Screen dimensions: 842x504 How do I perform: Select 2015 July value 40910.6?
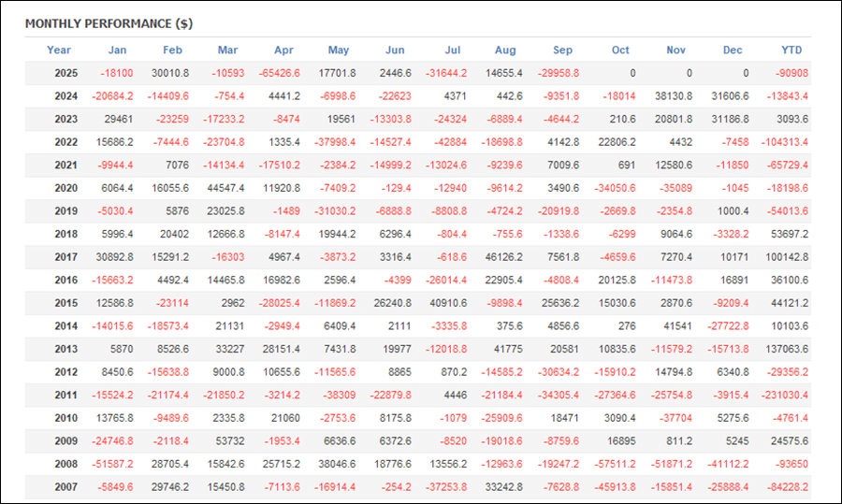click(x=447, y=303)
